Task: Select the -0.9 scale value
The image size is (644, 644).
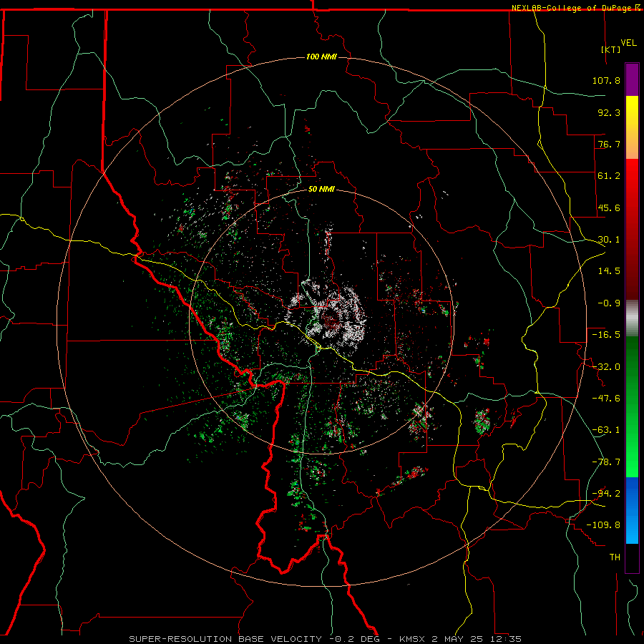Action: [x=609, y=303]
